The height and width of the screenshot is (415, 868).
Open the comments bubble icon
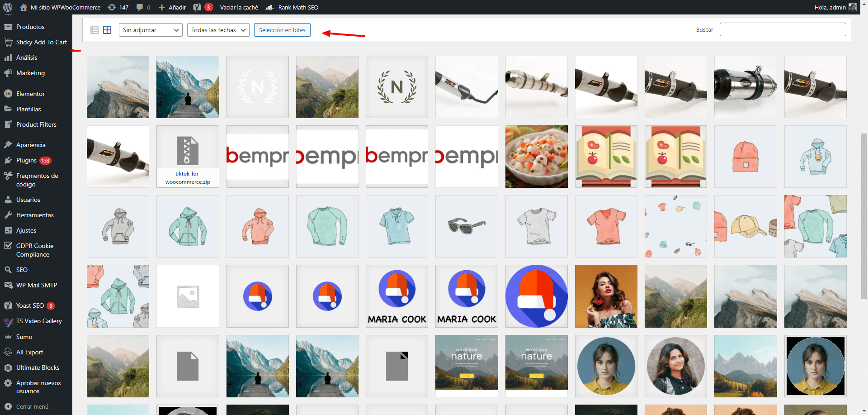pos(140,7)
